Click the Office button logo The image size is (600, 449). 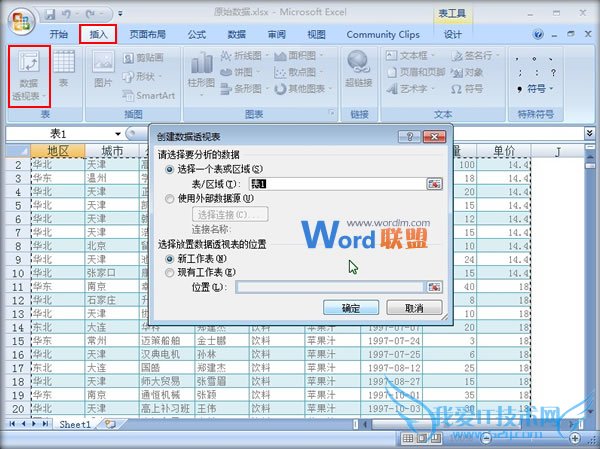click(x=21, y=21)
